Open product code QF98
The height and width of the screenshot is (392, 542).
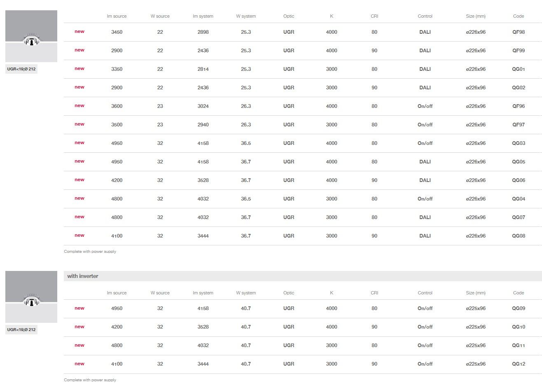pyautogui.click(x=518, y=32)
